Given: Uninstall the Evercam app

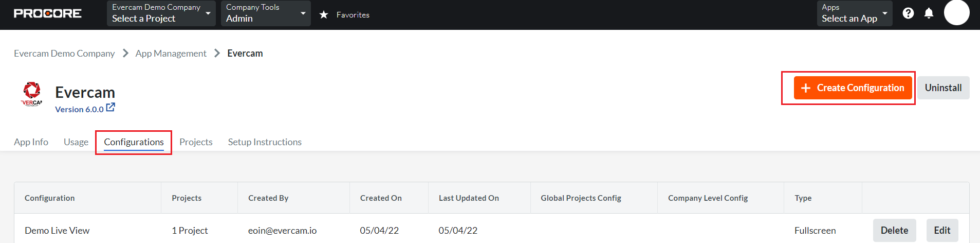Looking at the screenshot, I should (x=943, y=88).
